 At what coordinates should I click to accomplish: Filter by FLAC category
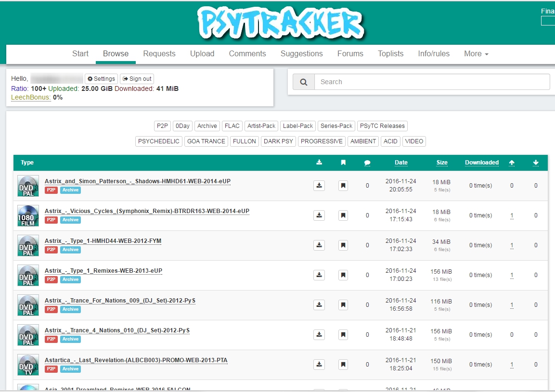tap(232, 126)
